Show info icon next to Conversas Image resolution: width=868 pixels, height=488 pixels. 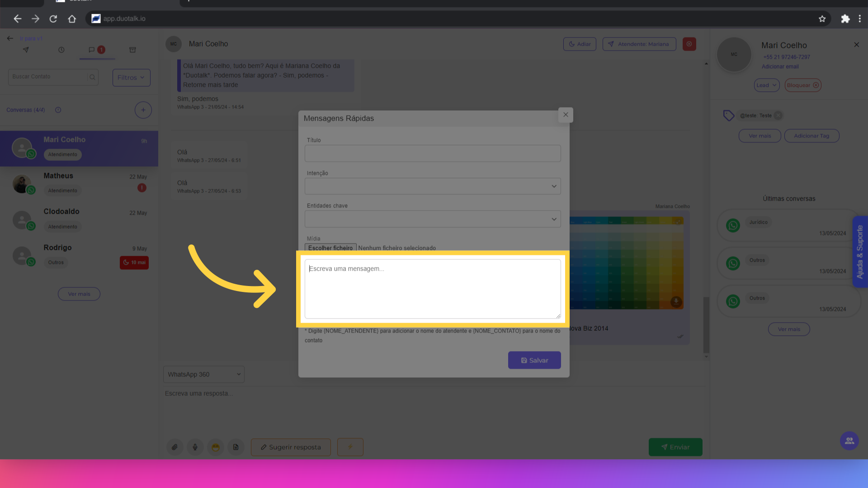pyautogui.click(x=58, y=110)
